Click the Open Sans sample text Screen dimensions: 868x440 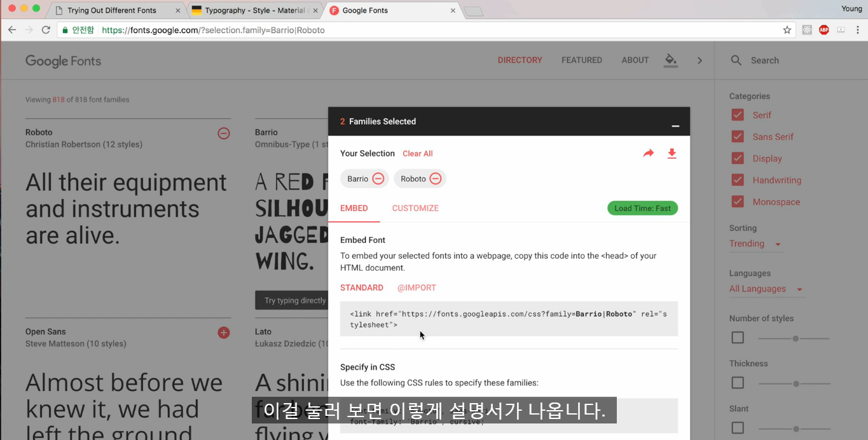point(124,407)
